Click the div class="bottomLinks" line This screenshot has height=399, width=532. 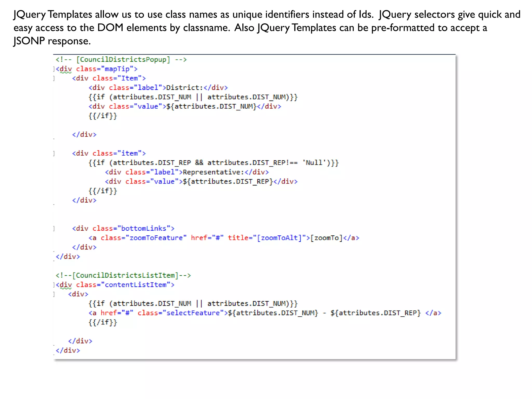click(123, 228)
